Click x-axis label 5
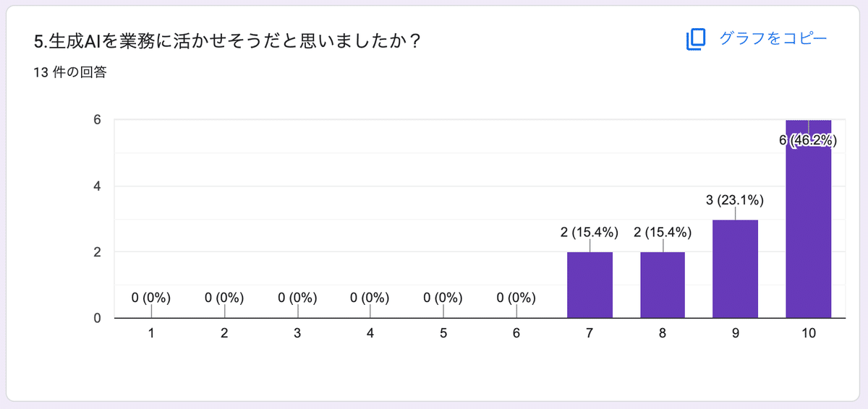The image size is (868, 409). click(x=443, y=334)
